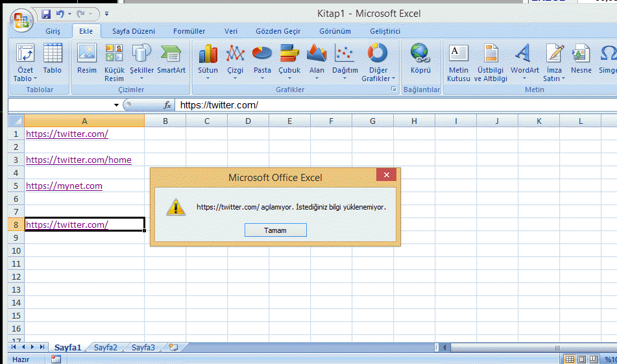
Task: Choose the Alan area chart
Action: pyautogui.click(x=317, y=62)
